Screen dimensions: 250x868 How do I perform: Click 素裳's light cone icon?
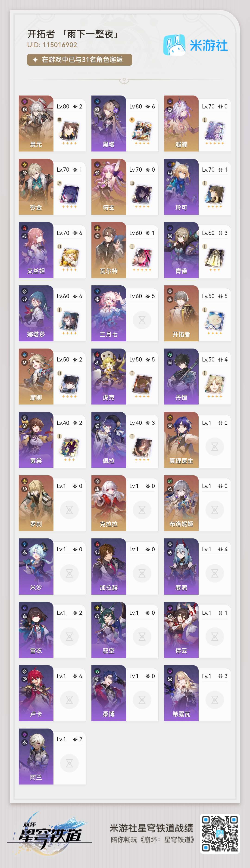(x=69, y=447)
